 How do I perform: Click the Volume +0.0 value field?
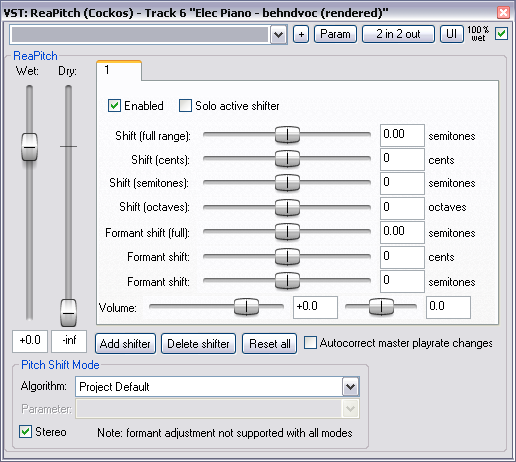(315, 307)
